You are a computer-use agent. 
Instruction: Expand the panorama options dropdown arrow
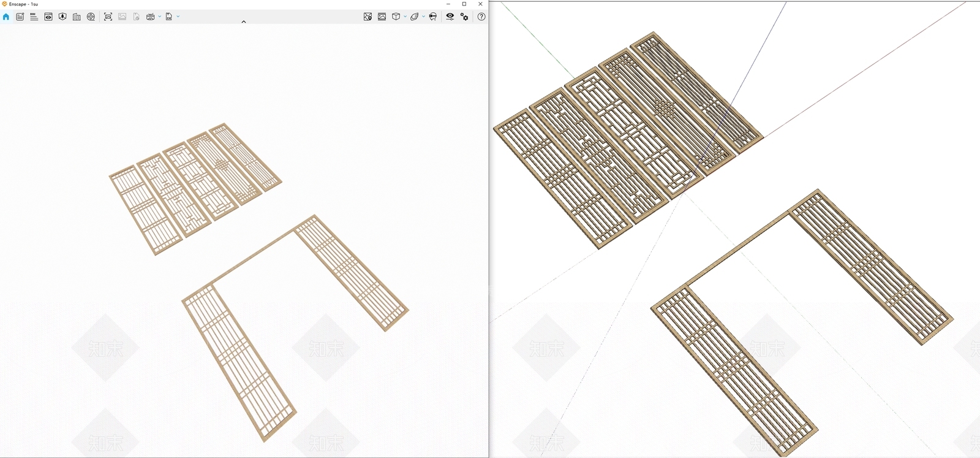[x=159, y=17]
